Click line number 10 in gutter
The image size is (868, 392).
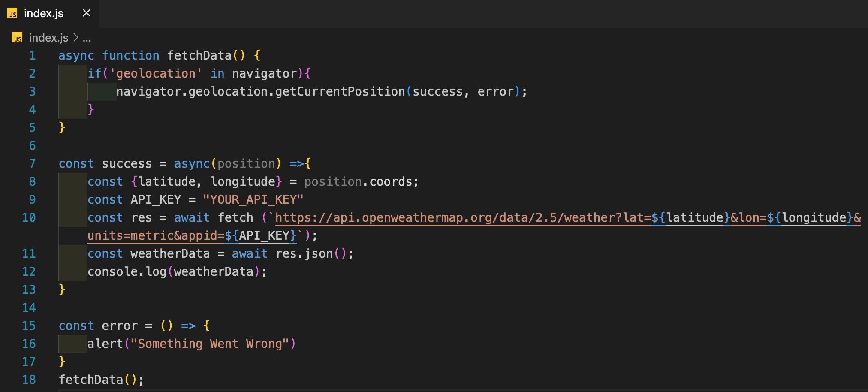[x=29, y=218]
